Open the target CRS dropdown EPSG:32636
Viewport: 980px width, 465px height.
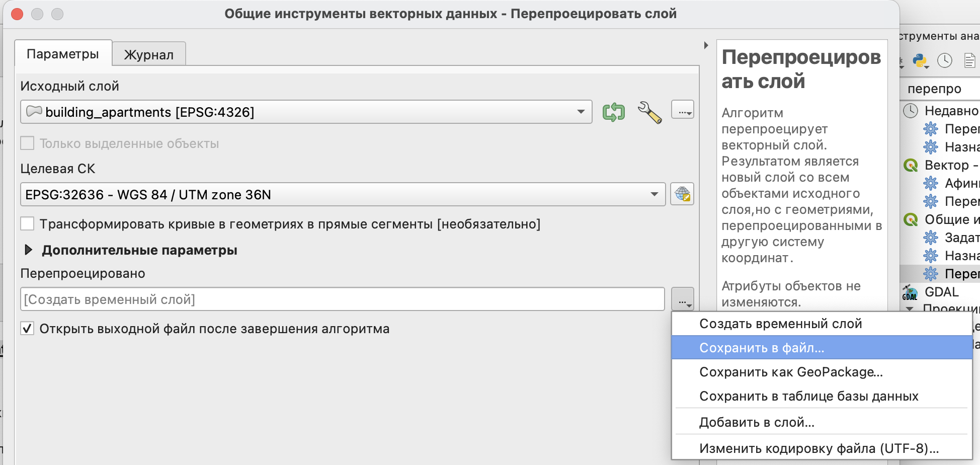(342, 194)
